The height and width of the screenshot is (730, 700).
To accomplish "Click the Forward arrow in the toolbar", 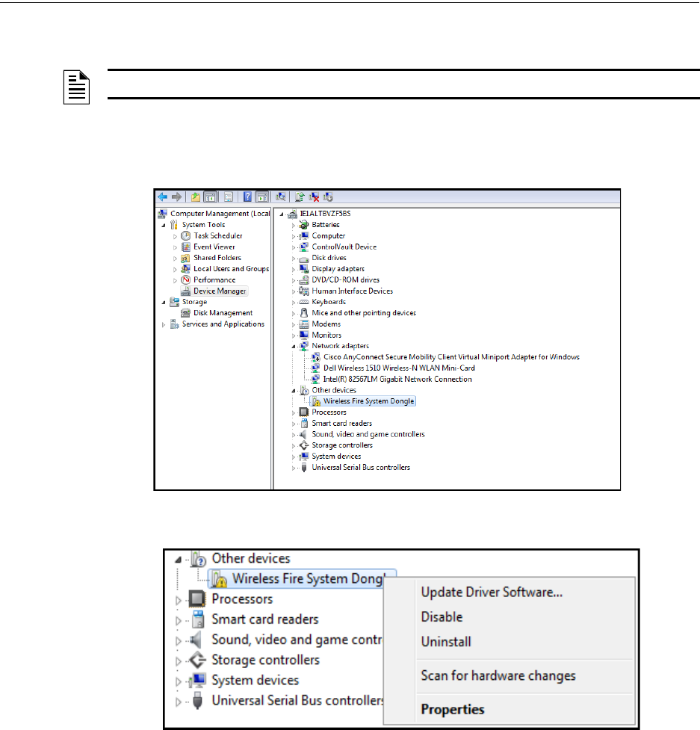I will coord(176,197).
